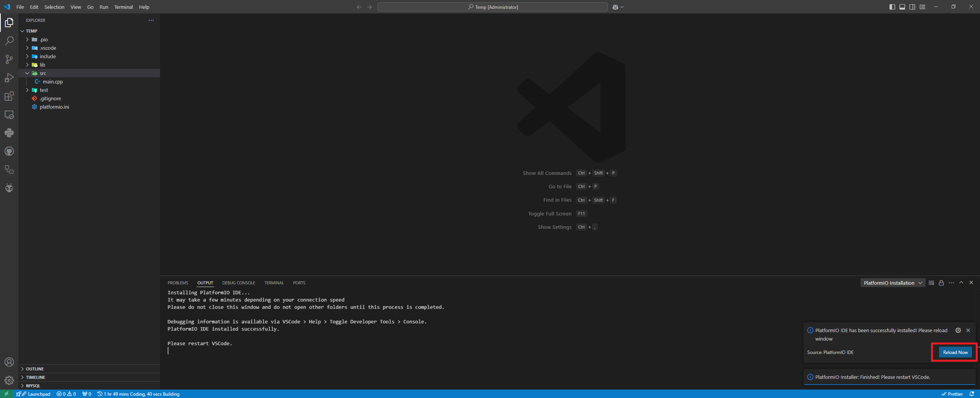
Task: Open the Selection menu
Action: (x=54, y=7)
